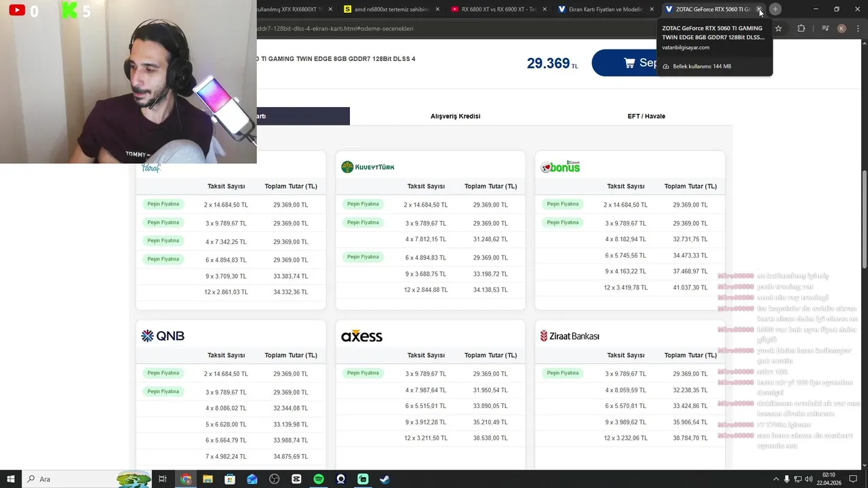The image size is (868, 488).
Task: Click the QNB total '34.875,69 TL'
Action: pyautogui.click(x=290, y=457)
